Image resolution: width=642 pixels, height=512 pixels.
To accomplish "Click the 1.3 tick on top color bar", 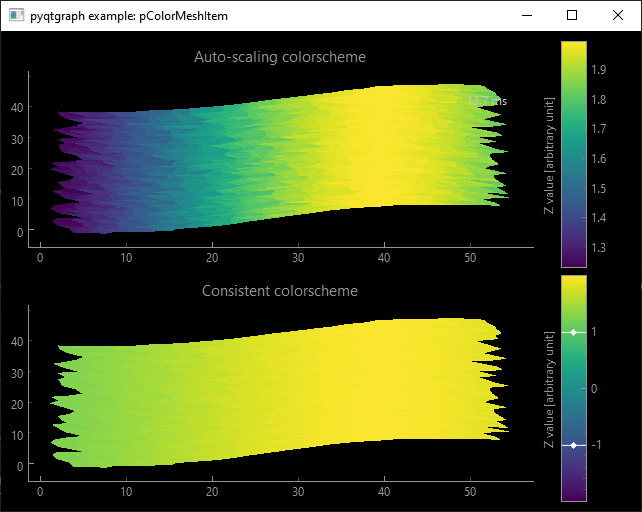I will click(x=598, y=248).
